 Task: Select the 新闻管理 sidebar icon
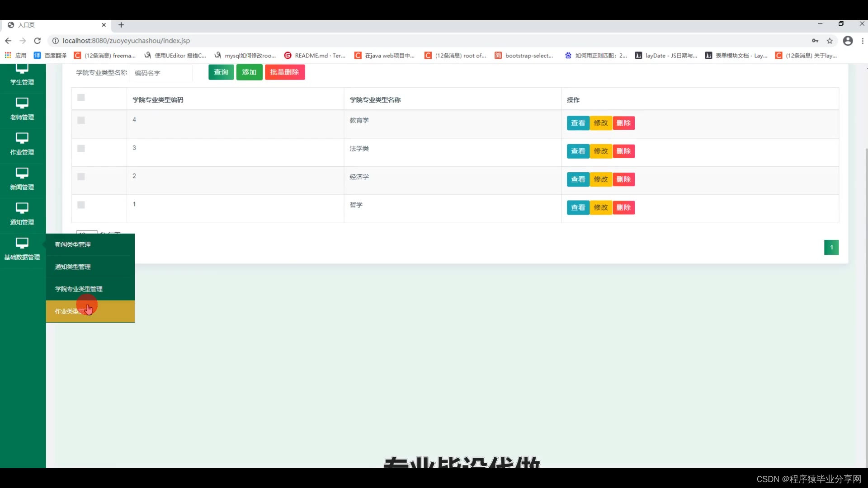tap(22, 173)
